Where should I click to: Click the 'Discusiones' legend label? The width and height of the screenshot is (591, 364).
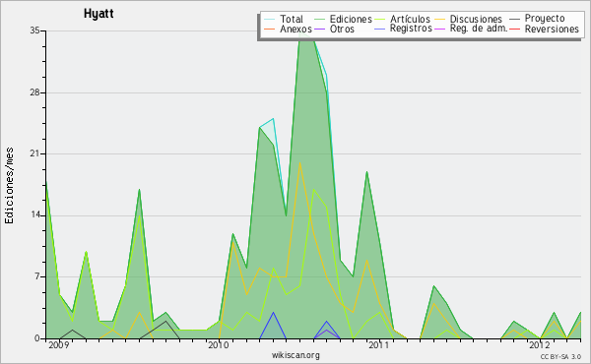(476, 19)
